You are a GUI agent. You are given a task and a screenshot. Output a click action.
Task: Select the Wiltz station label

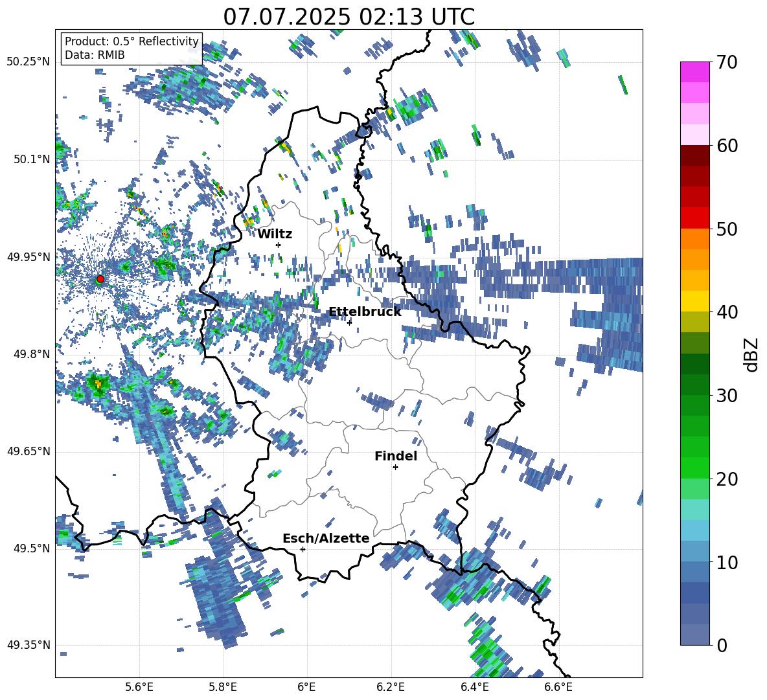click(275, 234)
